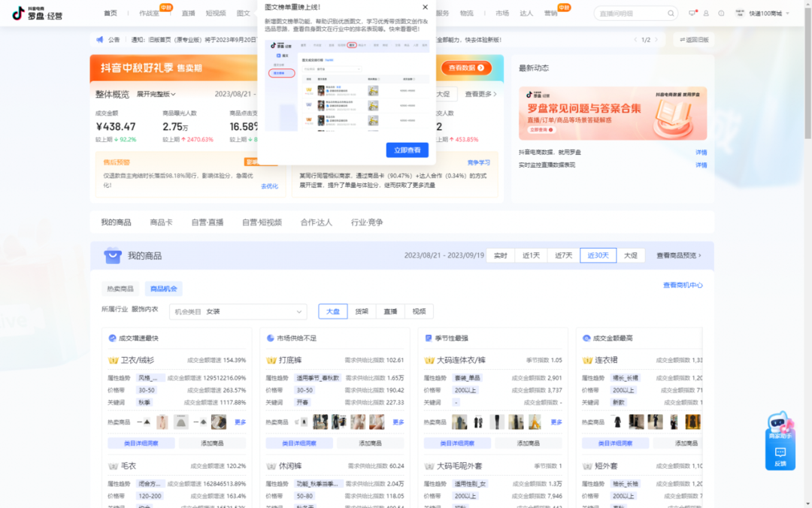The width and height of the screenshot is (812, 508).
Task: Switch to 视频 channel filter
Action: [x=419, y=311]
